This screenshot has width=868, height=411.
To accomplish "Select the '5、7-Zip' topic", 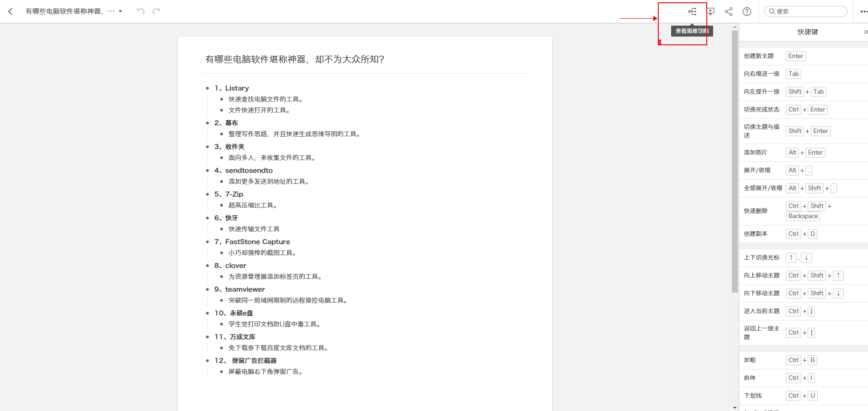I will (x=229, y=194).
